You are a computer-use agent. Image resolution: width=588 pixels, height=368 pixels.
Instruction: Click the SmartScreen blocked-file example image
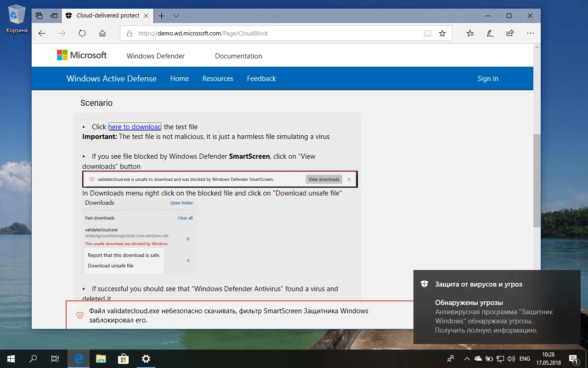pyautogui.click(x=220, y=179)
